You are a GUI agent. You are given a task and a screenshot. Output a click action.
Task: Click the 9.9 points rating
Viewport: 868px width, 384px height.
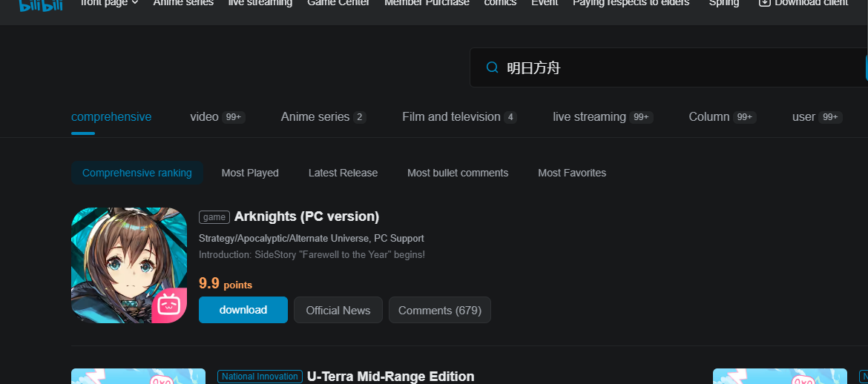[x=226, y=283]
